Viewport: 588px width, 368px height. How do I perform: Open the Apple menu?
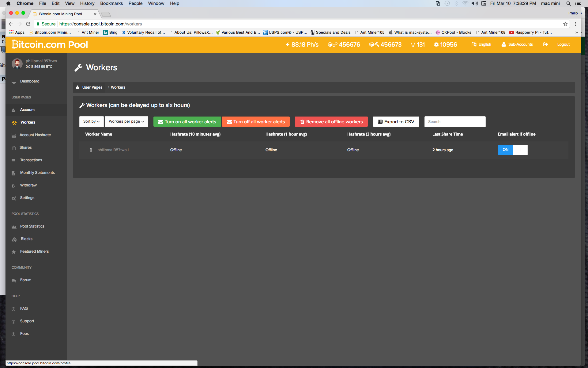(x=8, y=3)
